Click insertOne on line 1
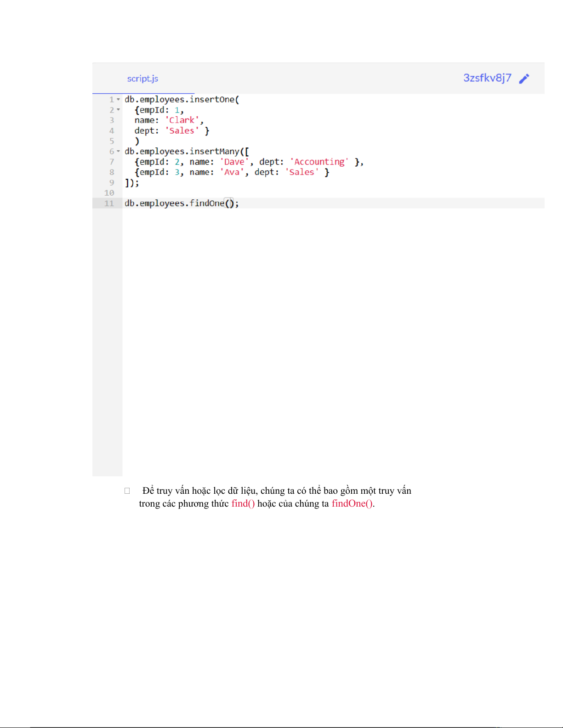Screen dimensions: 563x728 tap(212, 100)
